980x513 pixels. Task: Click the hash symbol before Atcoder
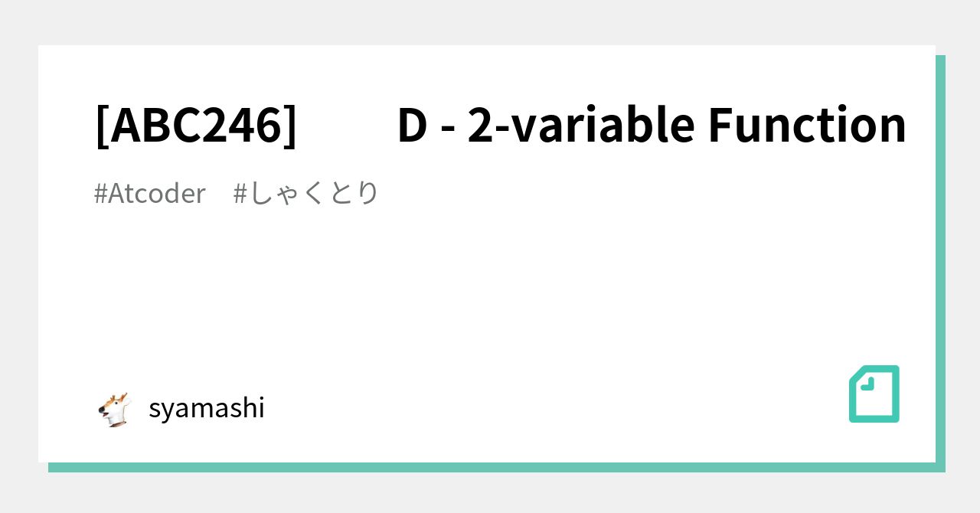click(100, 194)
